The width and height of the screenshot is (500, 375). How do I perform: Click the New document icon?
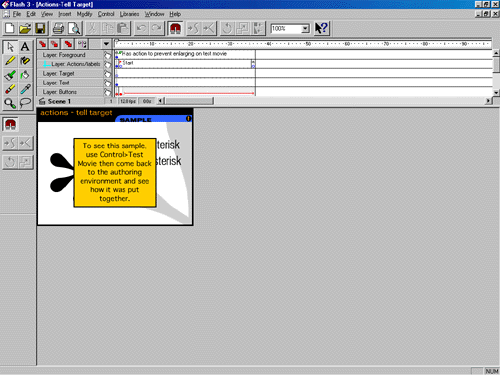click(x=10, y=28)
